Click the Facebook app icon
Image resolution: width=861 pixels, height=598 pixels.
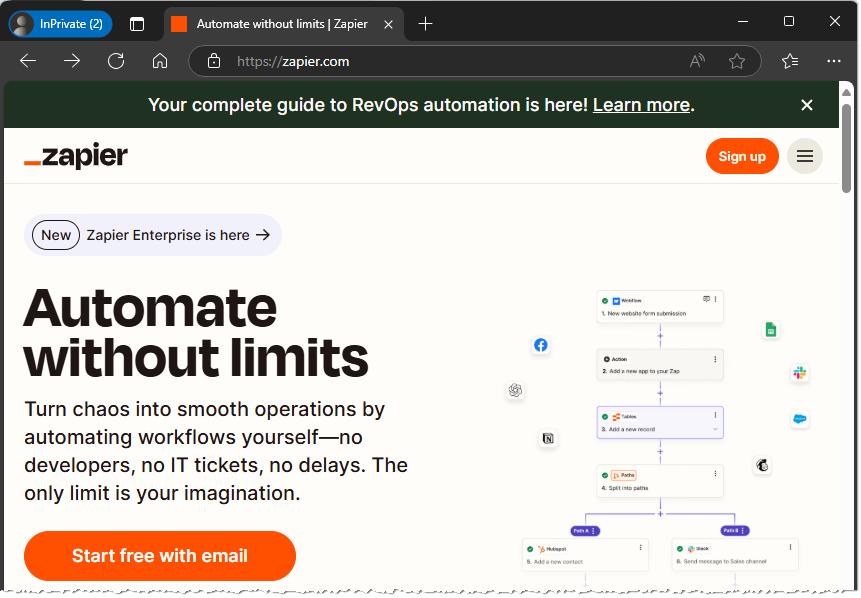[540, 345]
